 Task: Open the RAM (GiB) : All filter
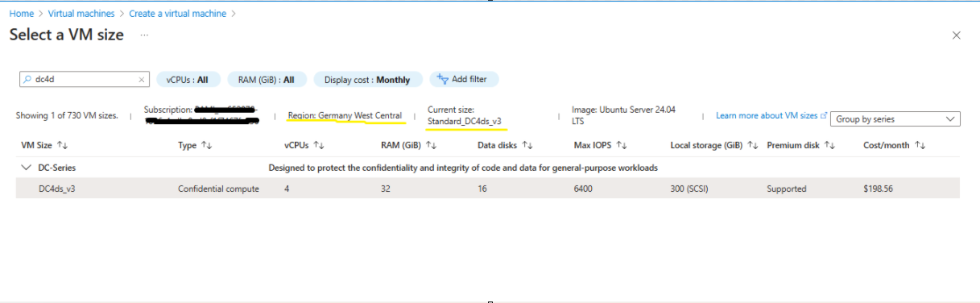click(x=266, y=80)
